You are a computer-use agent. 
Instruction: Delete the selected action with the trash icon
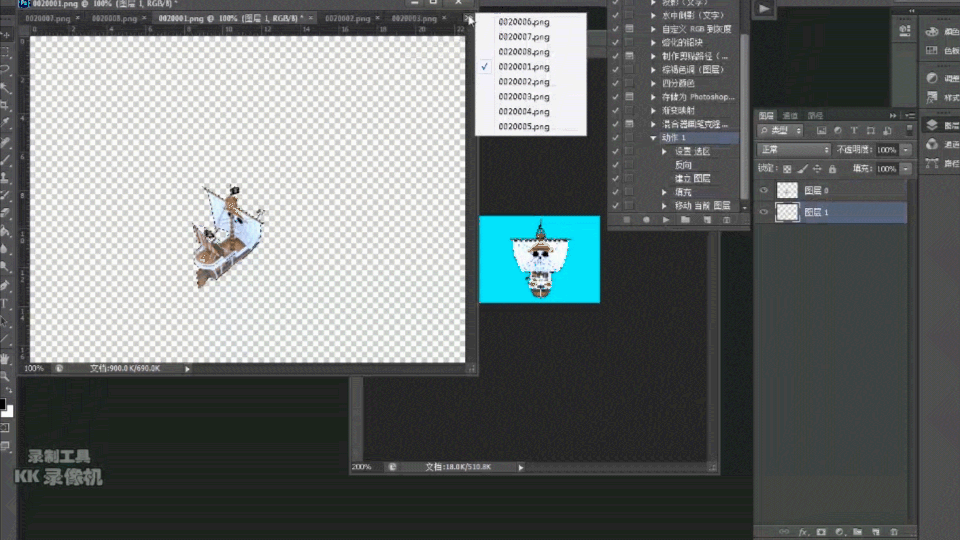point(727,220)
